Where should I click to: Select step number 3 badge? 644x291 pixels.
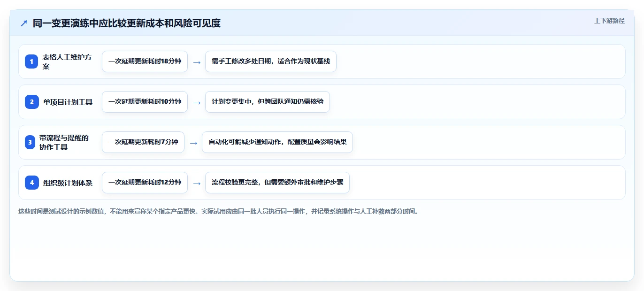coord(30,142)
